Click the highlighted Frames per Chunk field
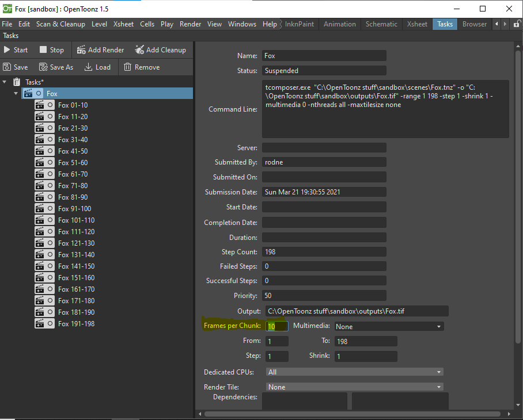Viewport: 523px width, 420px height. pos(276,326)
